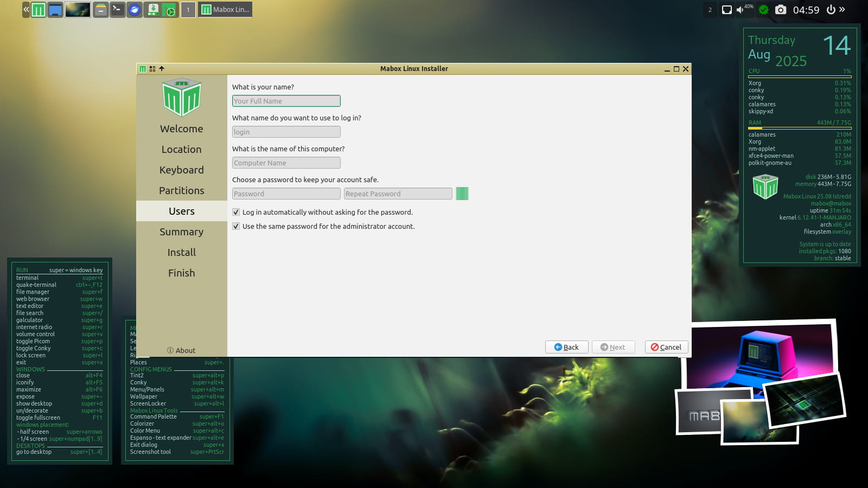
Task: Click the Mabox logo in Conky widget
Action: click(x=765, y=187)
